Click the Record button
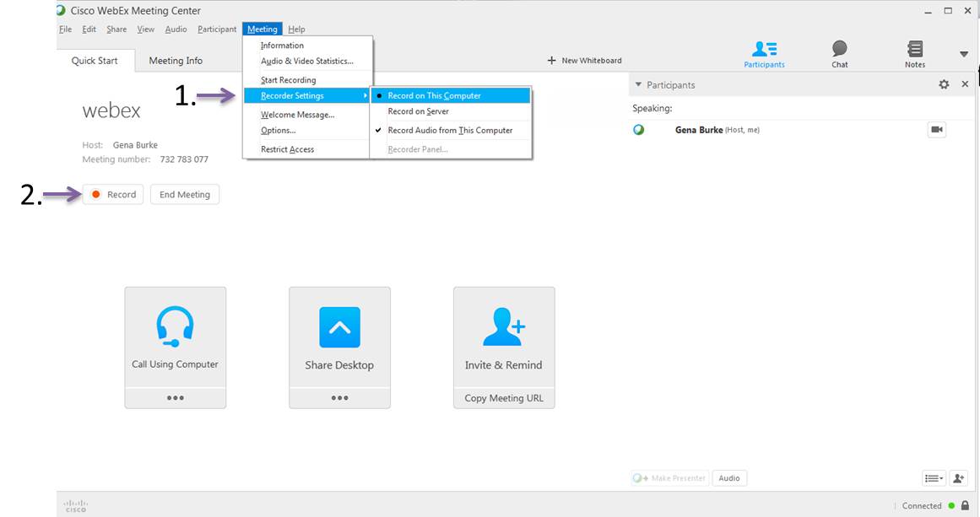Screen dimensions: 980x517 pos(113,194)
